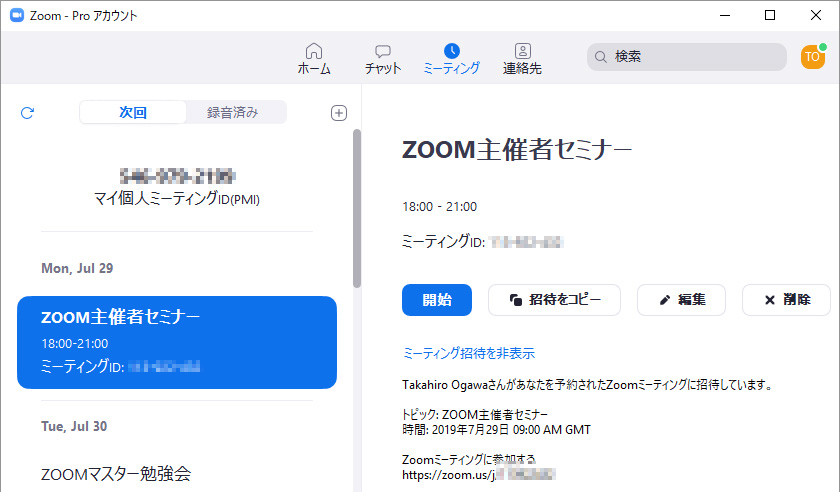Open the orange TO profile avatar
Screen dimensions: 840x492
812,57
